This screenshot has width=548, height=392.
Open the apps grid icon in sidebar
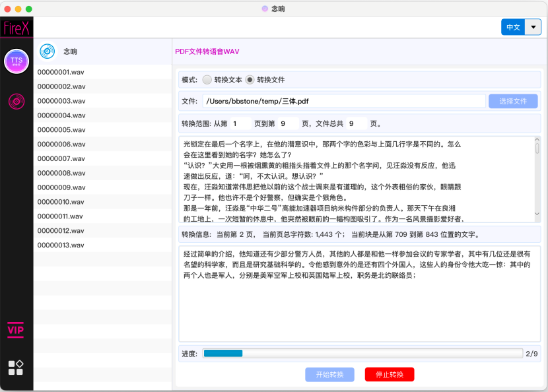(16, 368)
